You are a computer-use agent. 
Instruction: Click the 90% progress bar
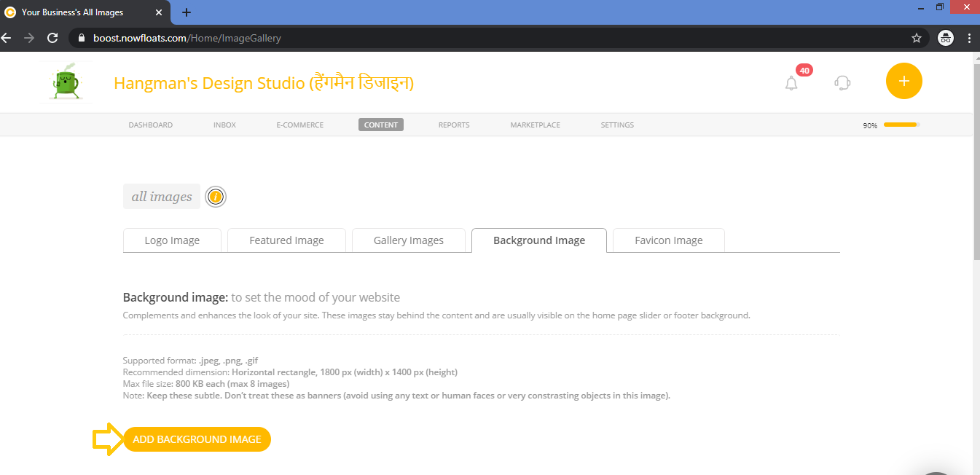901,125
